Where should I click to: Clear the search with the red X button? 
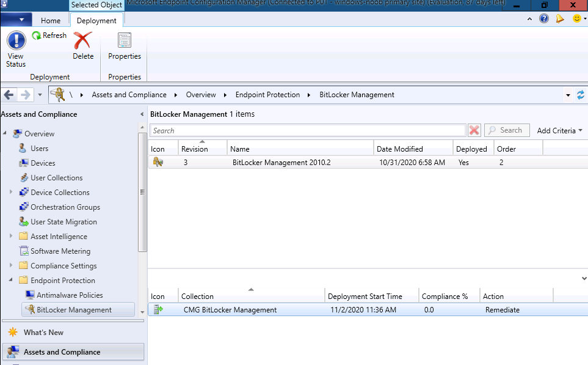[474, 130]
